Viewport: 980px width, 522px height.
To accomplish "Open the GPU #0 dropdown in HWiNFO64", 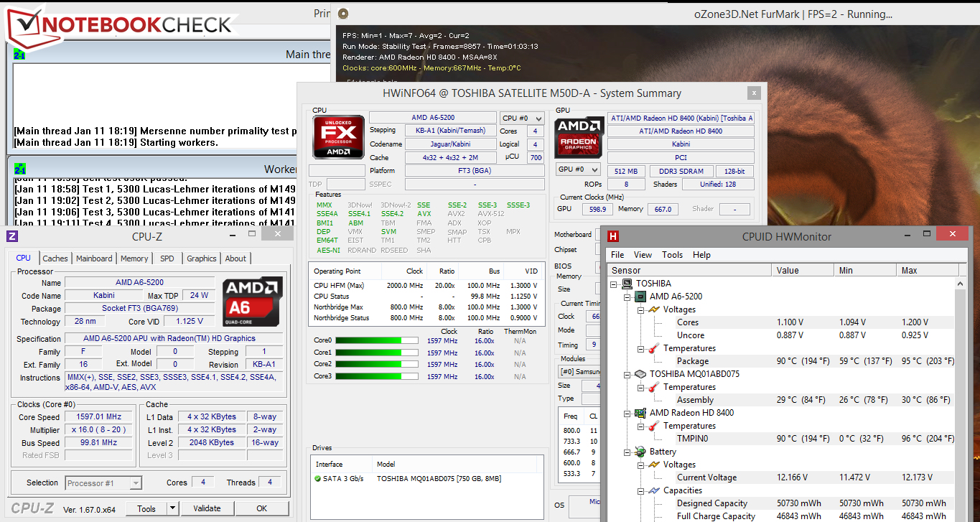I will (x=579, y=169).
